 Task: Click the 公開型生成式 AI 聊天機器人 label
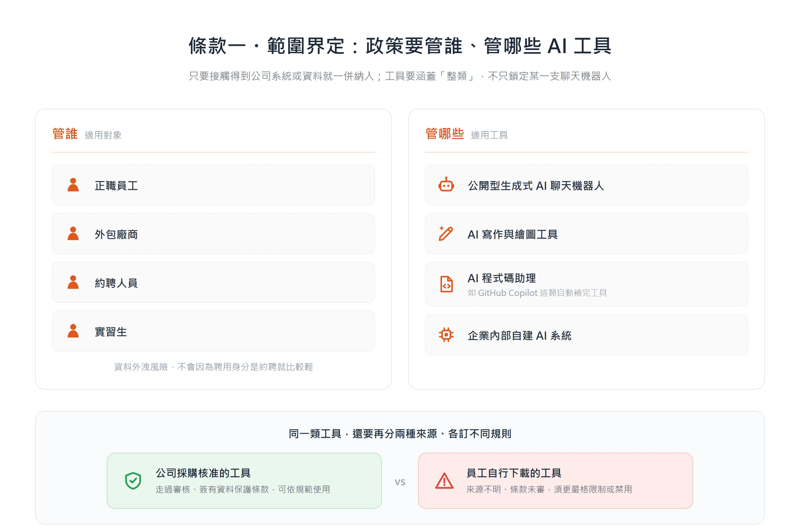pyautogui.click(x=536, y=185)
